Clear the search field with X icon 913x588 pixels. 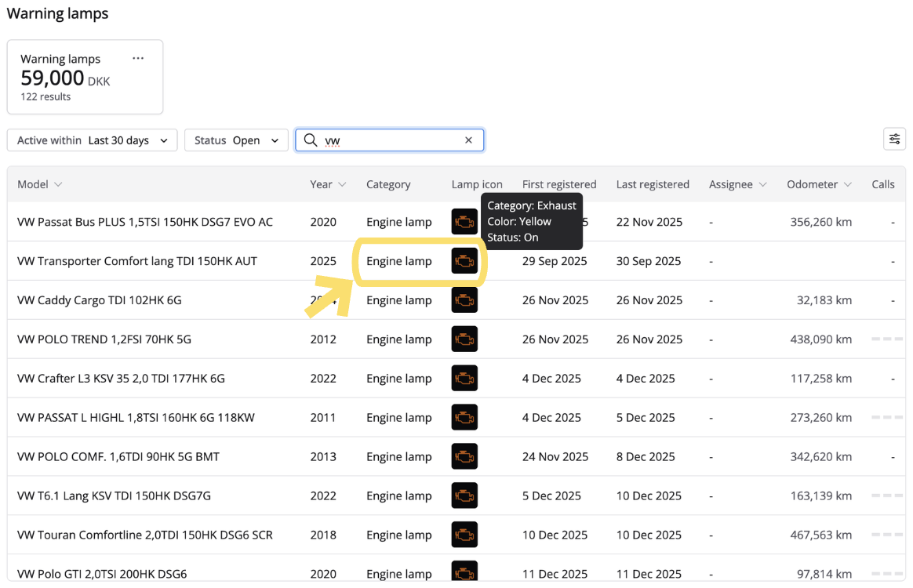468,140
